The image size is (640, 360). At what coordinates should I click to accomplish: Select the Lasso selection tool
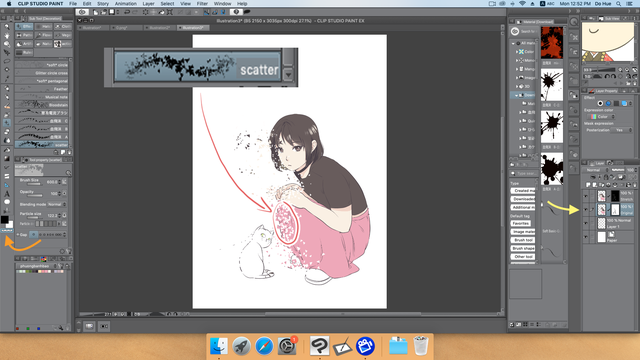pos(7,61)
